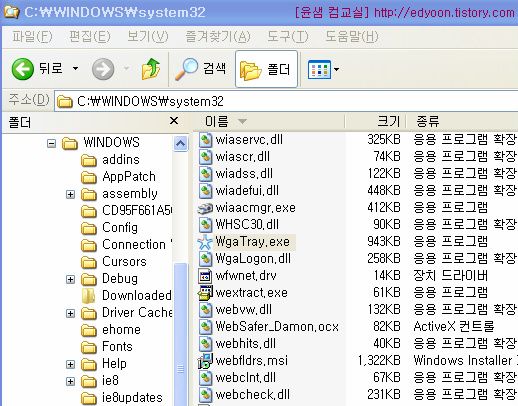Image resolution: width=518 pixels, height=406 pixels.
Task: Select WgaLogon.dll file icon
Action: point(205,259)
